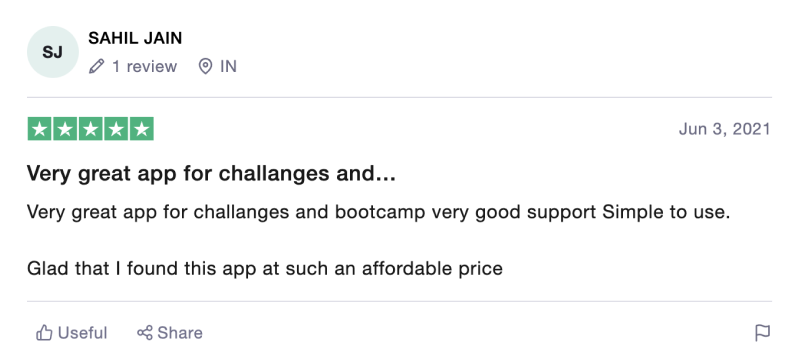The image size is (800, 364).
Task: Click the "affordable price" sentence in the review
Action: [265, 269]
